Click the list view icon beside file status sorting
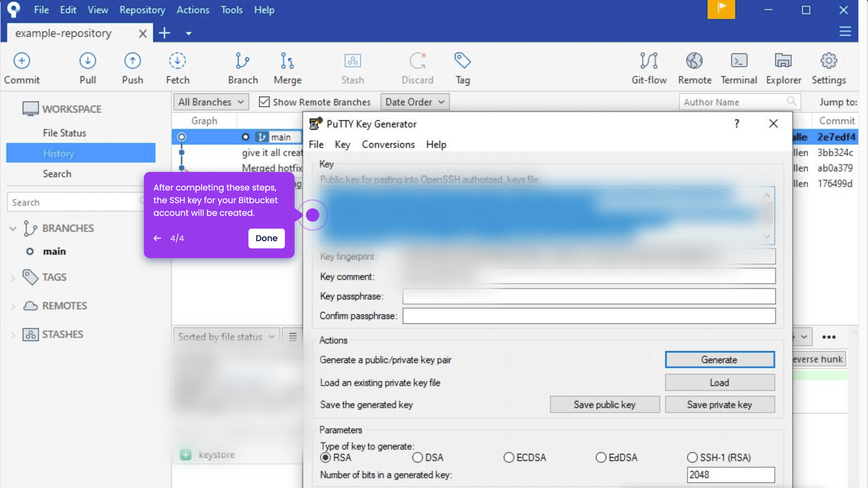The width and height of the screenshot is (868, 488). [x=292, y=337]
